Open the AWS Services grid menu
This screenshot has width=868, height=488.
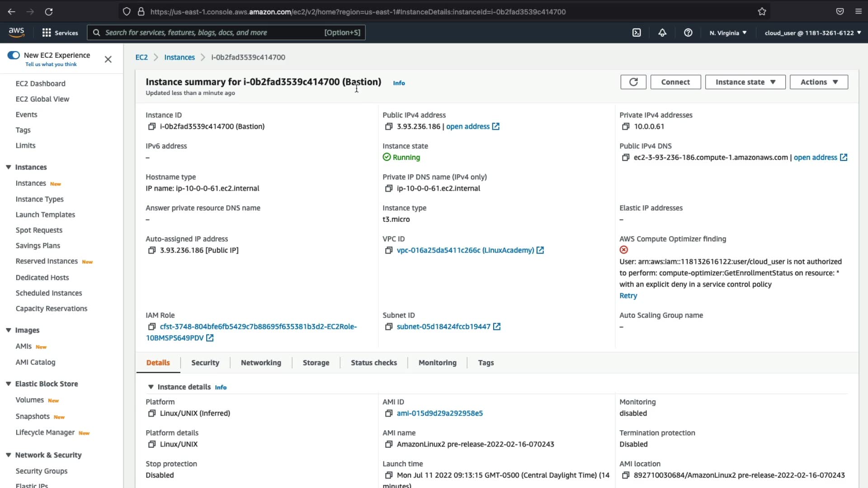[60, 33]
